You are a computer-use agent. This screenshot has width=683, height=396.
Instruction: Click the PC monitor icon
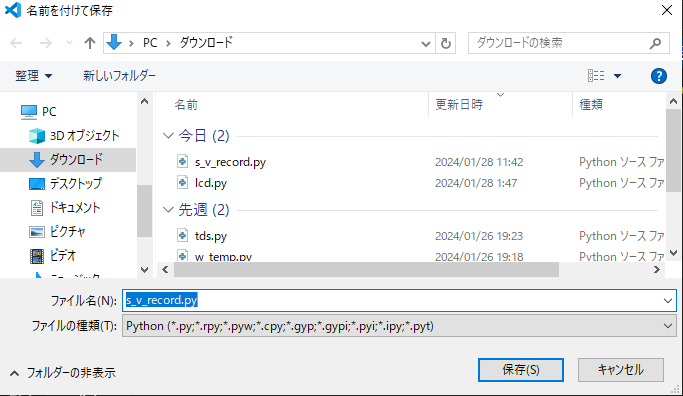click(x=29, y=112)
